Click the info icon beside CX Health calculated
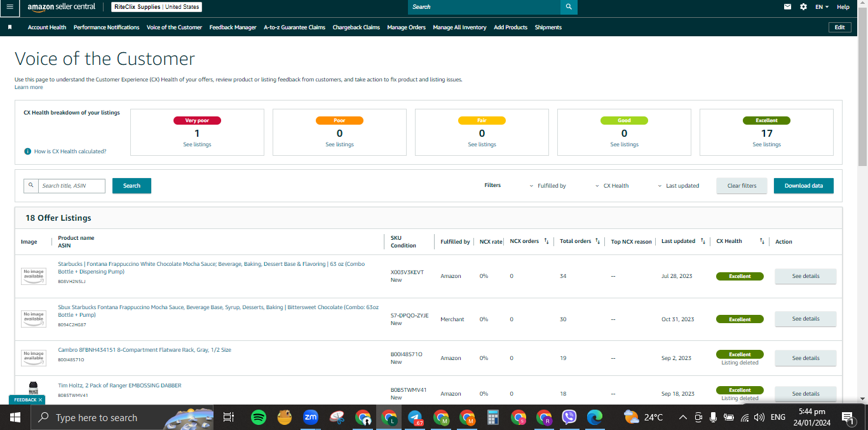 coord(27,151)
